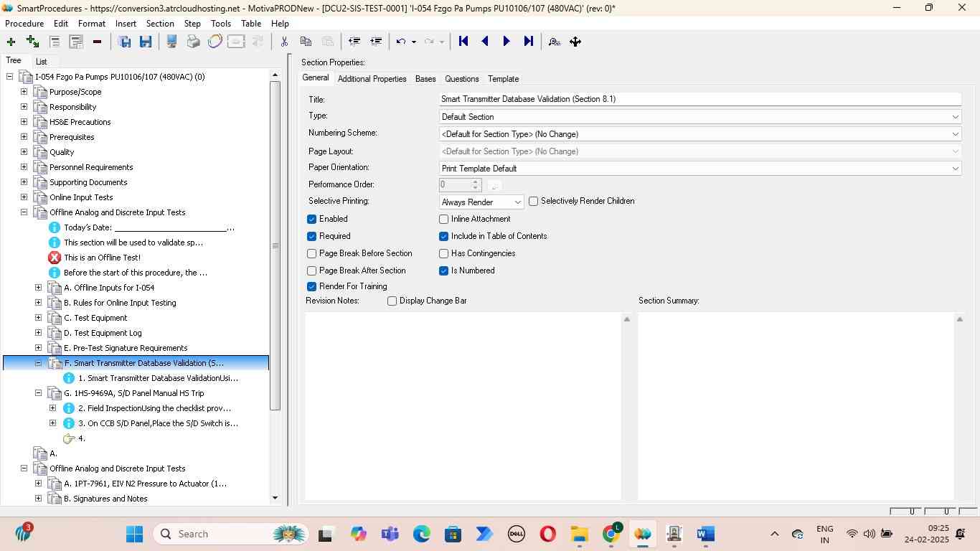
Task: Click the increase indent toolbar icon
Action: tap(375, 42)
